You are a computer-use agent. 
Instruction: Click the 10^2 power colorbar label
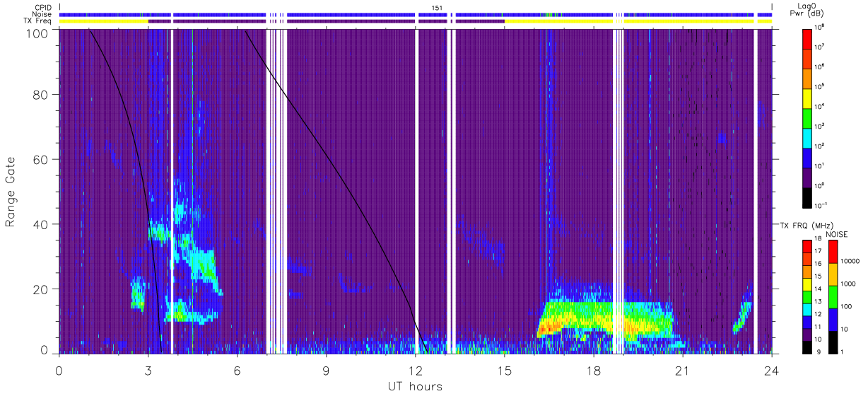point(820,146)
